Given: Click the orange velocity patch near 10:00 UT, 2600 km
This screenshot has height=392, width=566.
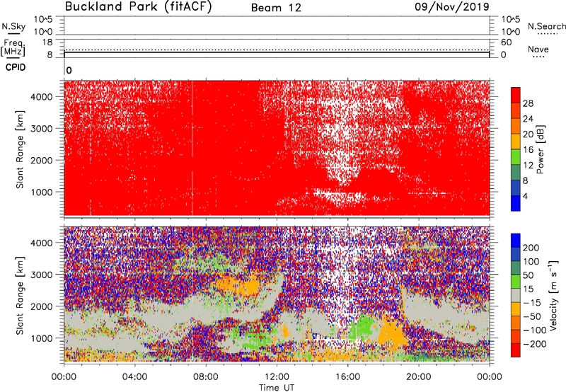Looking at the screenshot, I should tap(240, 284).
